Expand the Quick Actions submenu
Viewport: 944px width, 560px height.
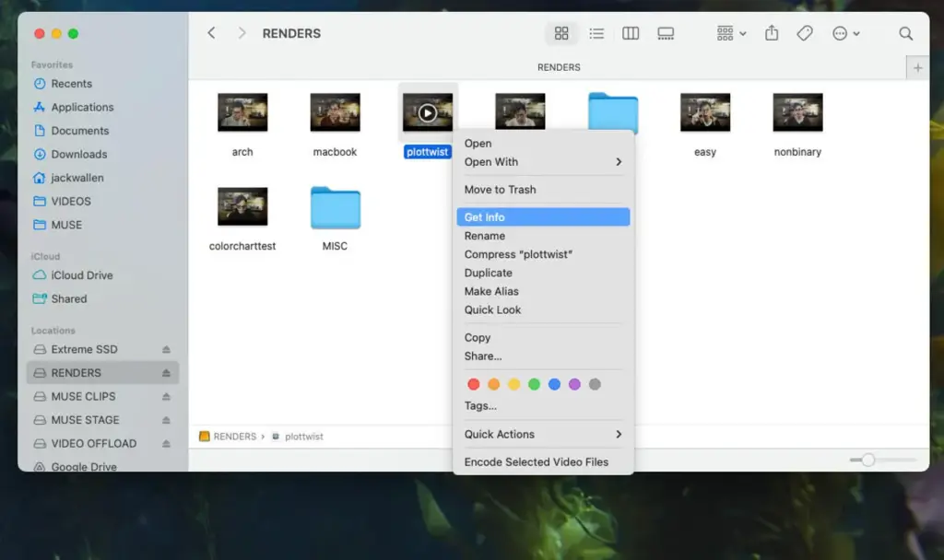pos(543,435)
